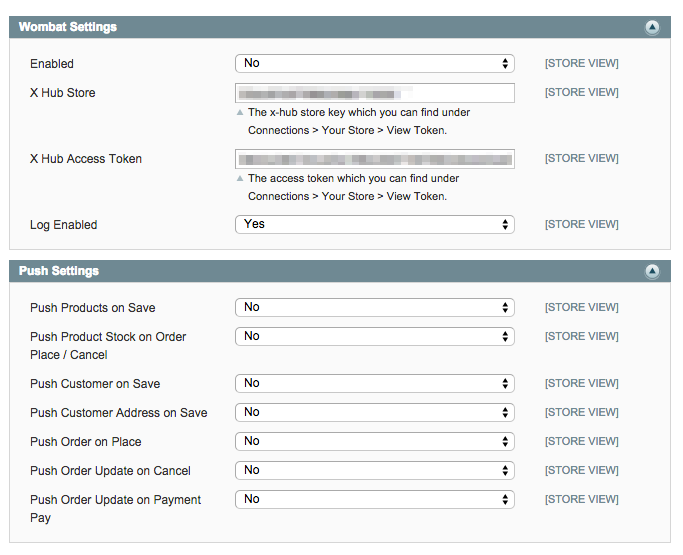Click the access token hint text
Screen dimensions: 683x555
(353, 187)
